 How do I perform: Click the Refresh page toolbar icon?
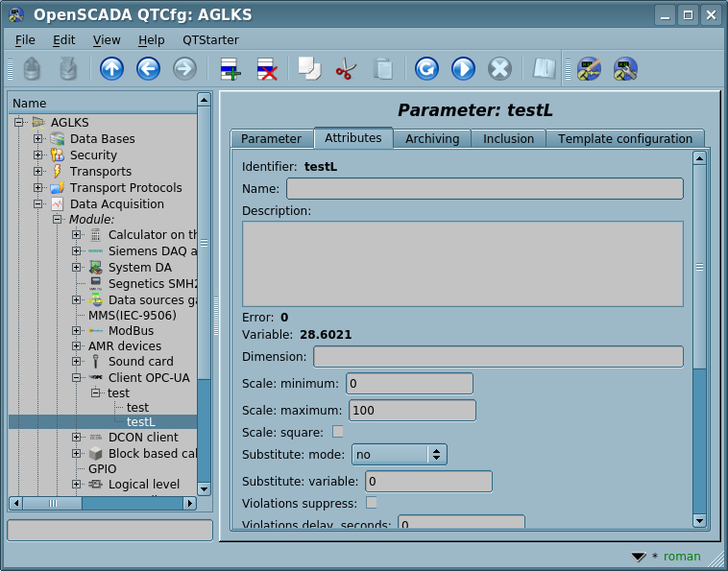[x=426, y=69]
